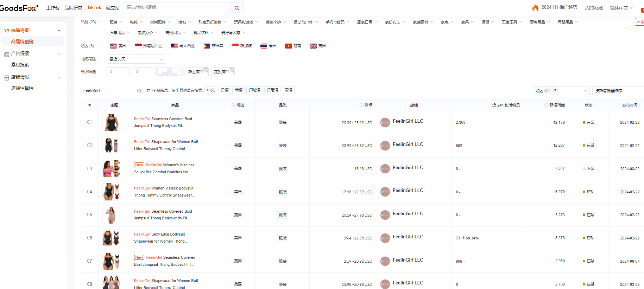Click FeelinGirl LLC store avatar in row 06

click(x=385, y=238)
